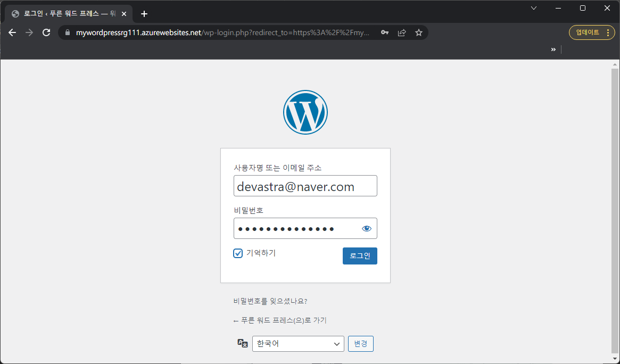The image size is (620, 364).
Task: Click the browser forward arrow
Action: 29,32
